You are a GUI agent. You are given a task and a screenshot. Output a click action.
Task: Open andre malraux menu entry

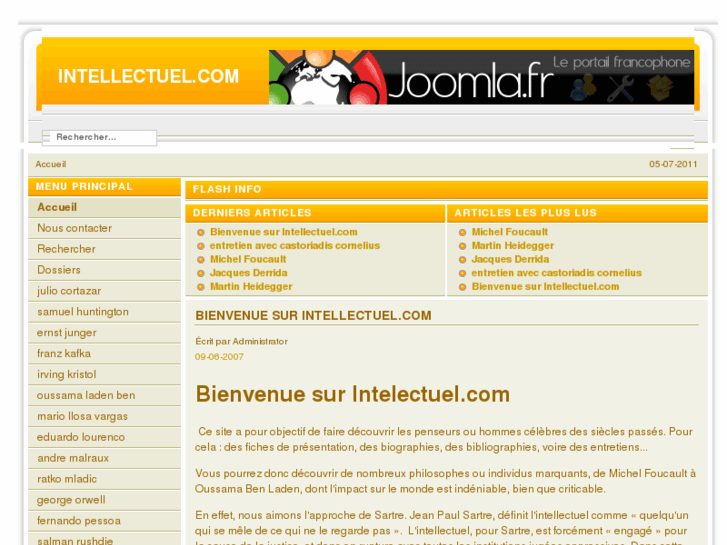click(104, 458)
